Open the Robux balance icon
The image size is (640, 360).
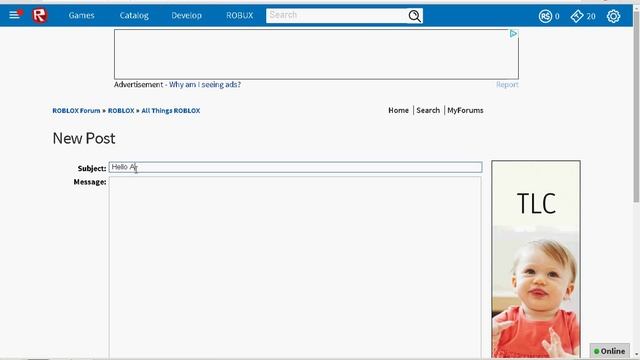[x=545, y=16]
